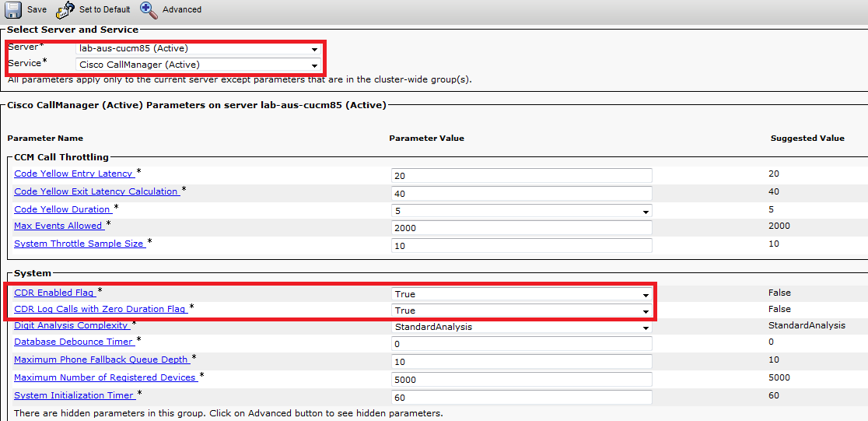Screen dimensions: 868x421
Task: Open the Digit Analysis Complexity dropdown
Action: click(521, 327)
